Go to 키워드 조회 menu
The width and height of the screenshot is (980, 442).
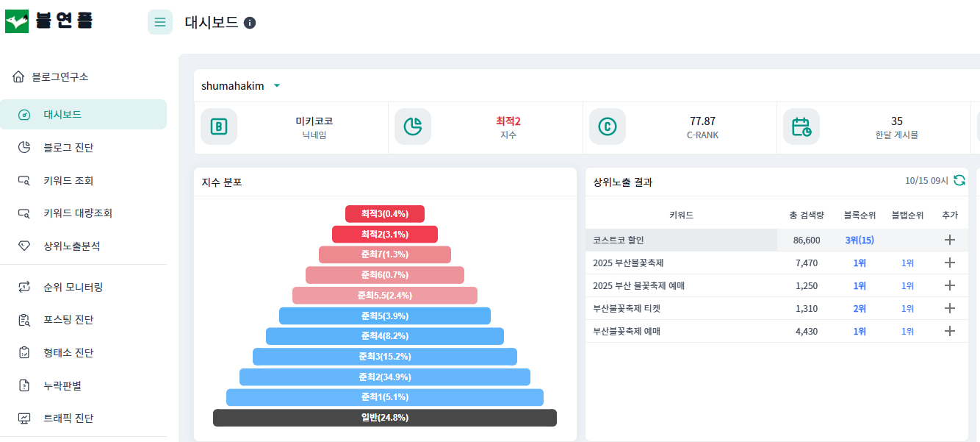pyautogui.click(x=68, y=180)
